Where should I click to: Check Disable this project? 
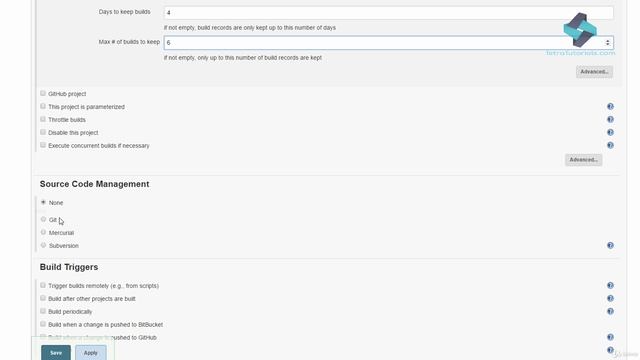click(x=43, y=132)
